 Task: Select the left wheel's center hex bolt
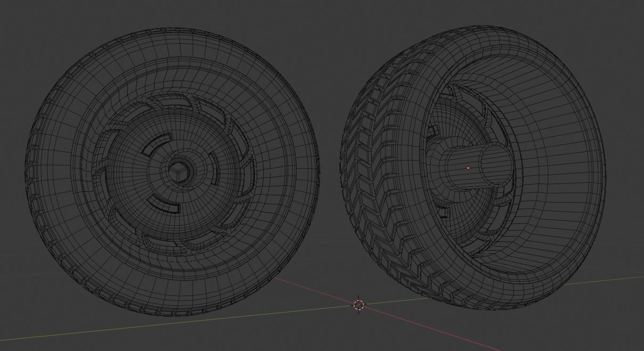[x=178, y=172]
